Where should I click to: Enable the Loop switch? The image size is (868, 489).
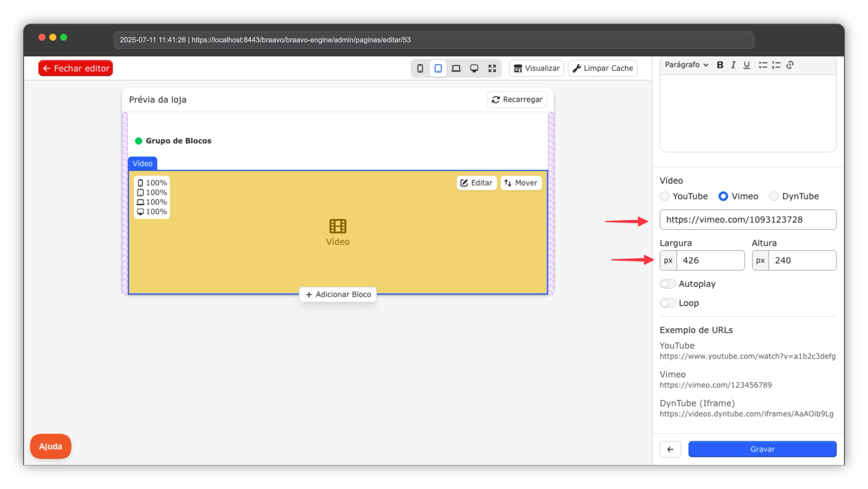(668, 303)
